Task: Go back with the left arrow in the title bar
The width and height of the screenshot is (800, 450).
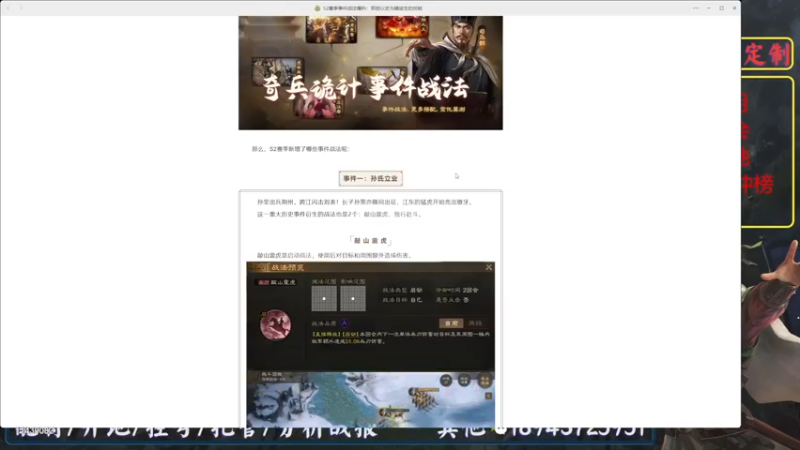Action: [x=8, y=8]
